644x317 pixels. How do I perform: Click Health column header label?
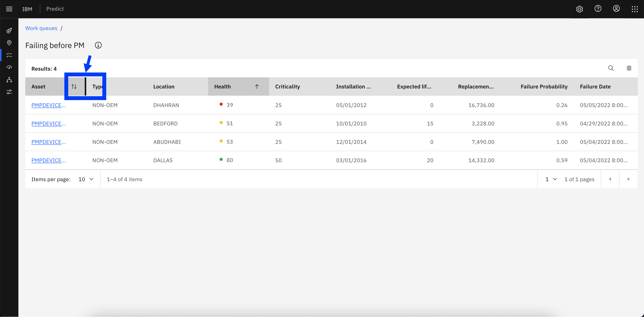222,86
